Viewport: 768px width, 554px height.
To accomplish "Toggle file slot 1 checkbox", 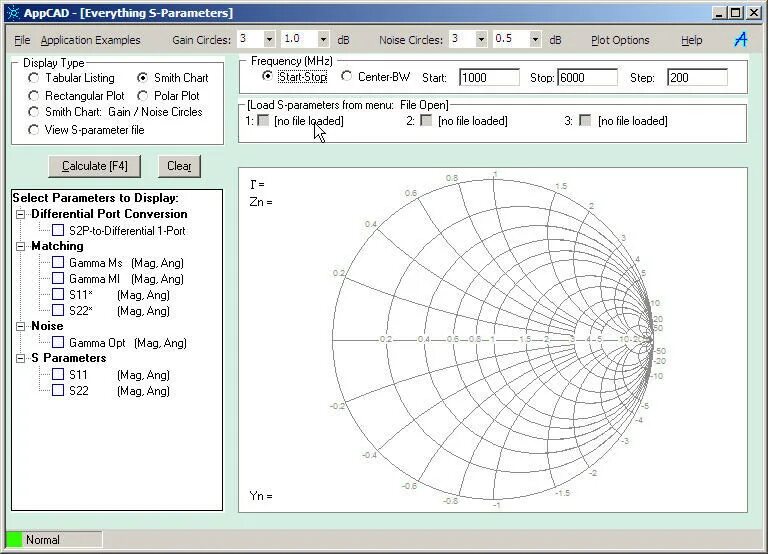I will [x=263, y=120].
